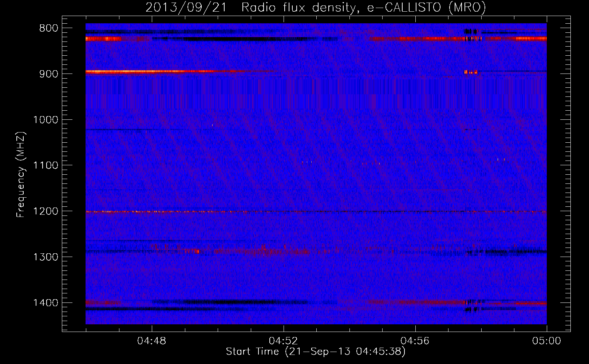
Task: Click the '900' frequency axis label
Action: pyautogui.click(x=48, y=74)
